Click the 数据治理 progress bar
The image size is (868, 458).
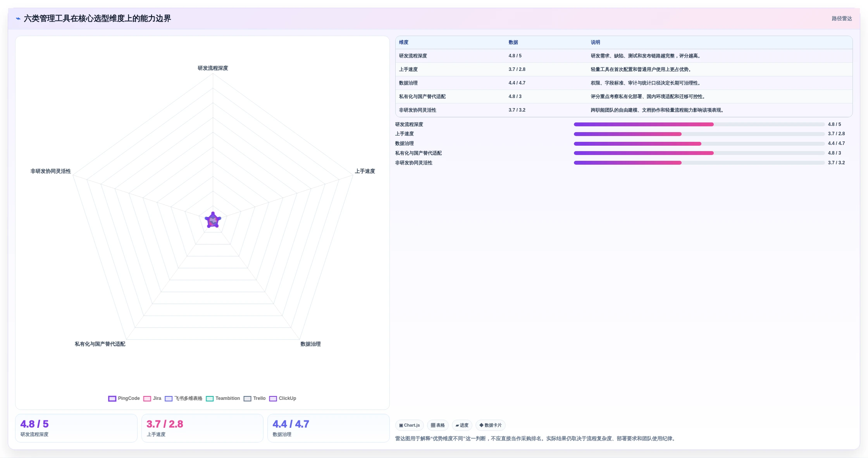pos(699,144)
